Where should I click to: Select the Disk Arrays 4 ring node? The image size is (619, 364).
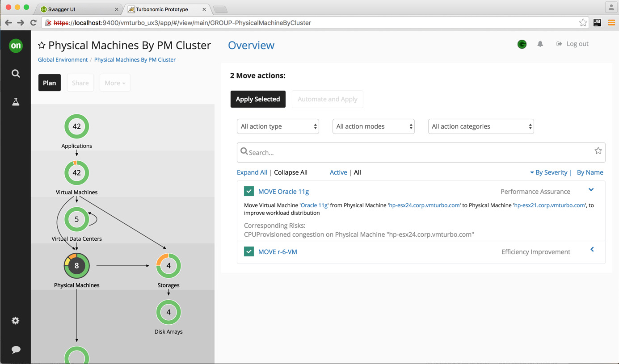point(168,312)
